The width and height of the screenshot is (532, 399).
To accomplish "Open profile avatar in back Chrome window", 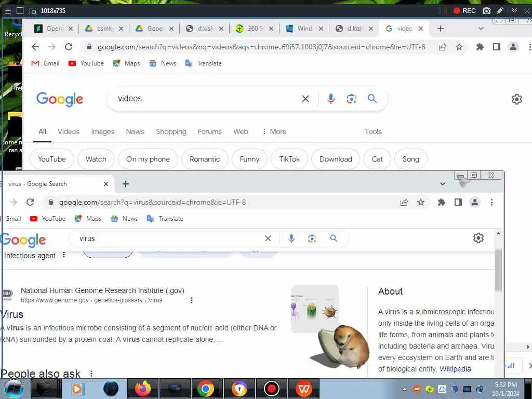I will (513, 47).
